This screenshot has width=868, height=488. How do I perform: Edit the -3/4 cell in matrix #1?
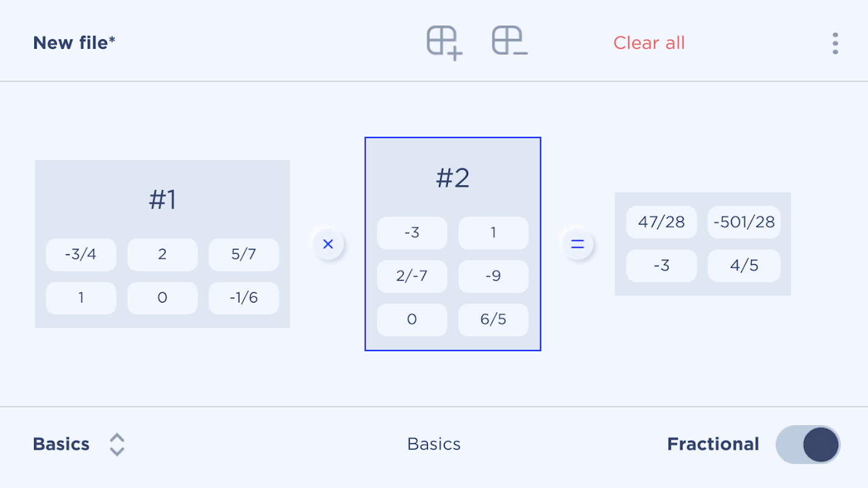(x=81, y=254)
